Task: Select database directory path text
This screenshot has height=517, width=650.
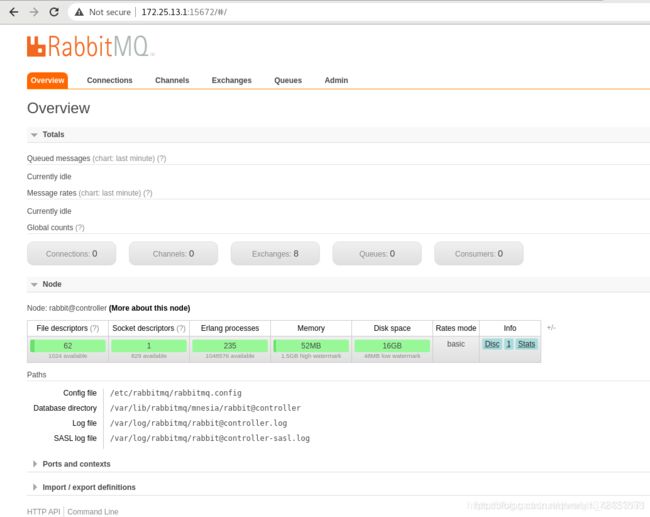Action: click(x=205, y=408)
